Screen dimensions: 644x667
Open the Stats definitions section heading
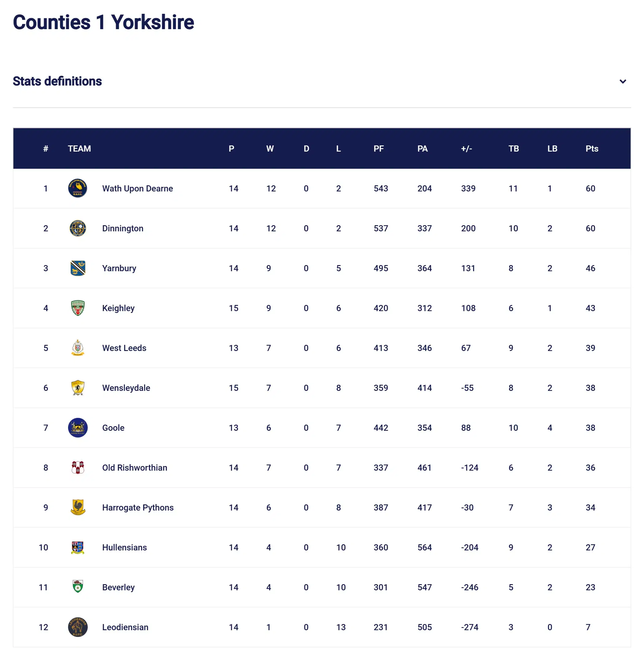coord(57,81)
